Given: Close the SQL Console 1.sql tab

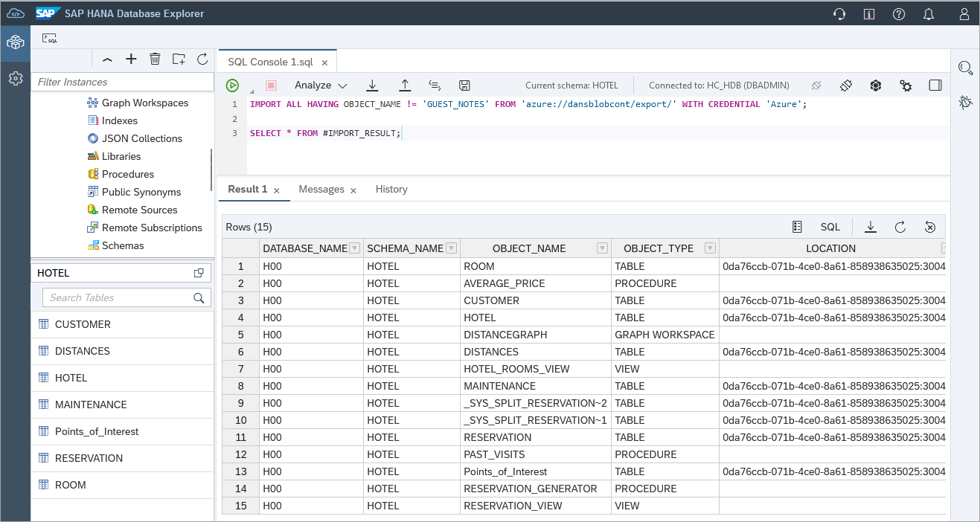Looking at the screenshot, I should (x=325, y=62).
